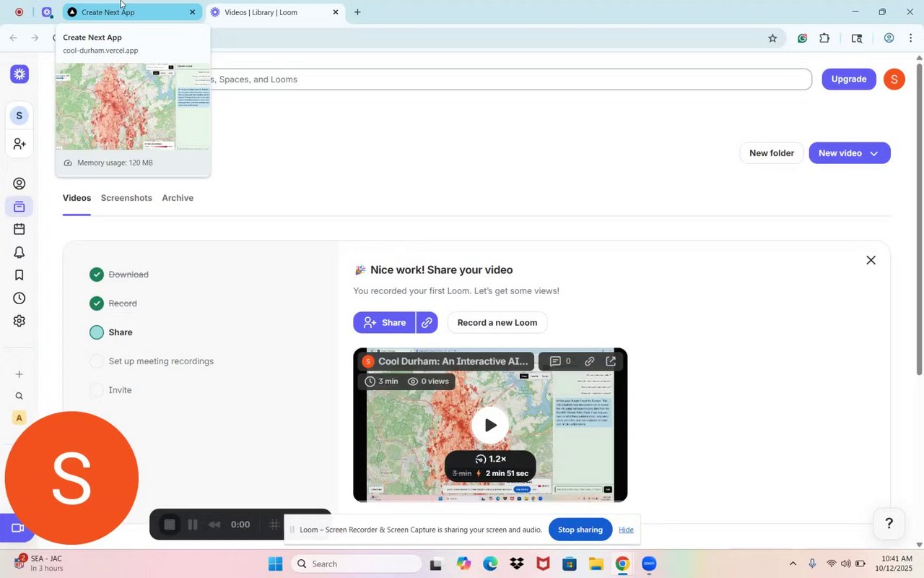
Task: Play the Cool Durham video
Action: [490, 425]
